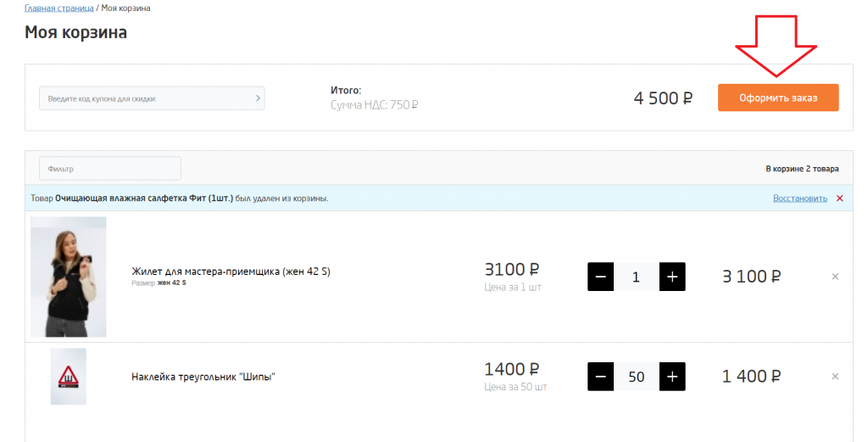Restore removed item via Восстановить link

click(800, 199)
